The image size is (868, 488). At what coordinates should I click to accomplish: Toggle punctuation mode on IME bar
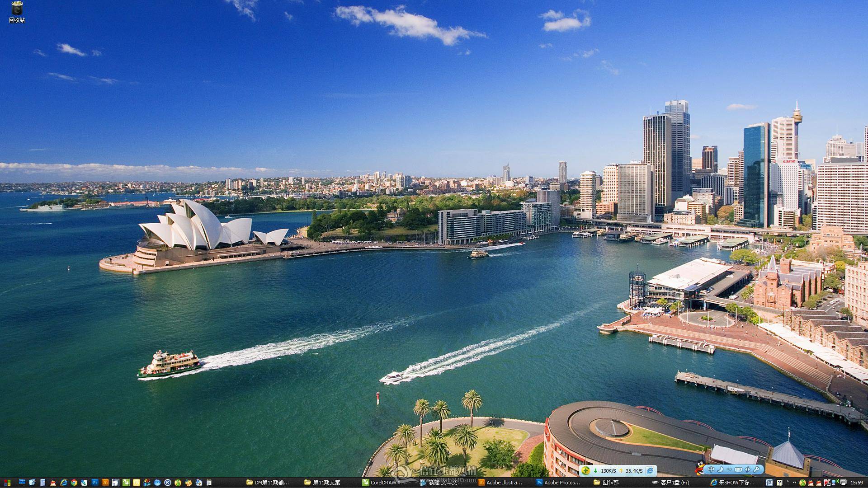click(x=729, y=469)
